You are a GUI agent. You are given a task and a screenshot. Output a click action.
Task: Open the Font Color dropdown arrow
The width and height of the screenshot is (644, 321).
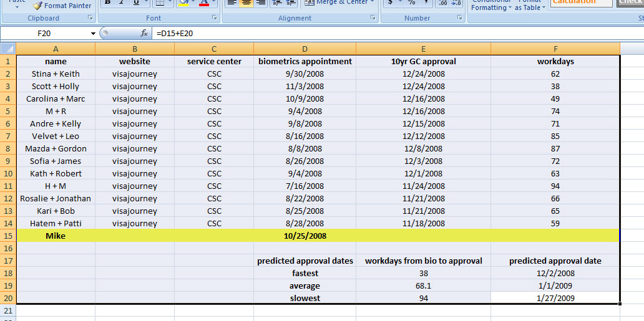point(213,2)
